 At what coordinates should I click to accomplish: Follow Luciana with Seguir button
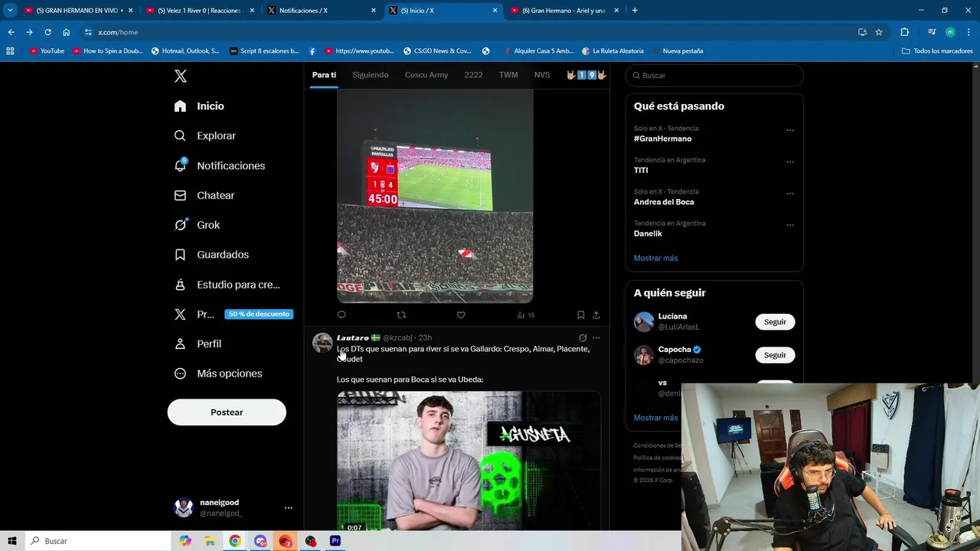[x=775, y=322]
